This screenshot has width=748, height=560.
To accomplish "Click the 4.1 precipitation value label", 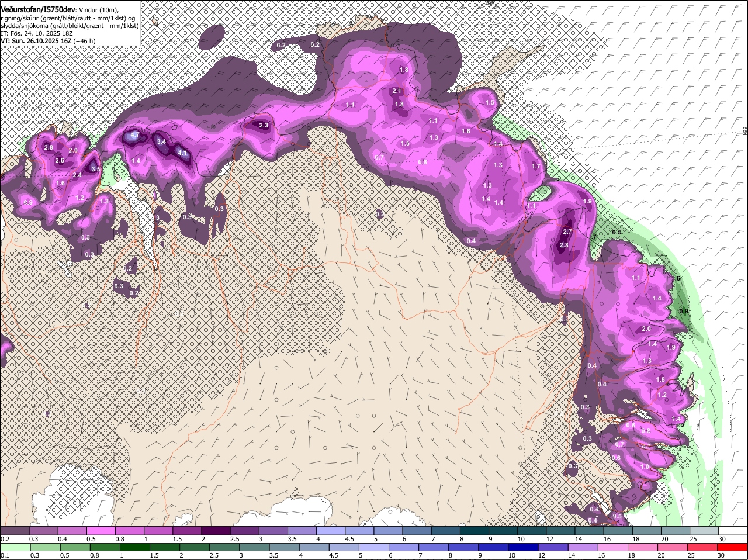I will 182,154.
